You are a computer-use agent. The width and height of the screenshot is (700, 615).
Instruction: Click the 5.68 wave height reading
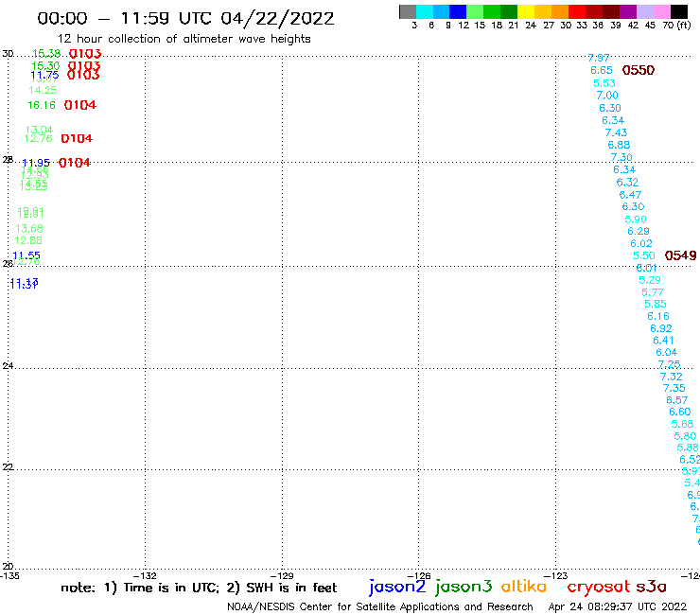coord(682,424)
